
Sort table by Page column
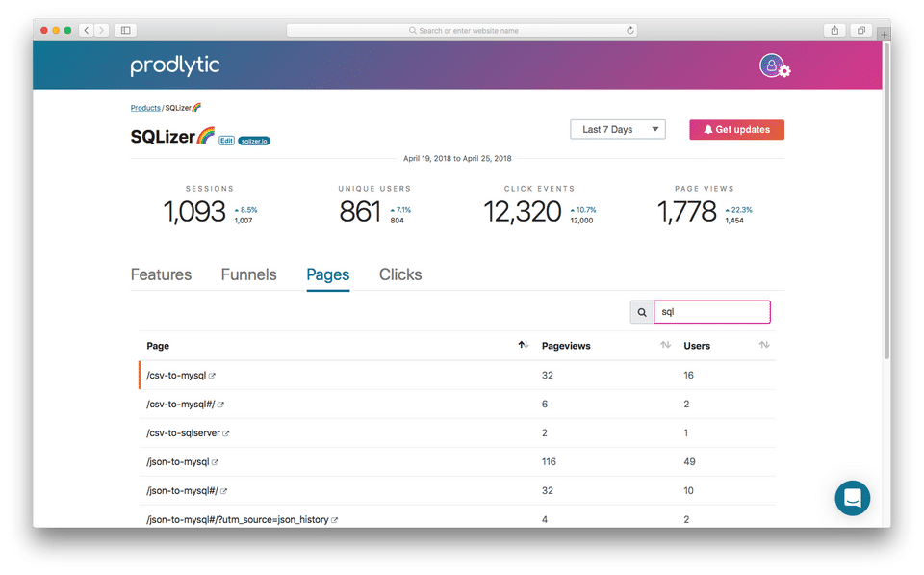click(x=523, y=345)
